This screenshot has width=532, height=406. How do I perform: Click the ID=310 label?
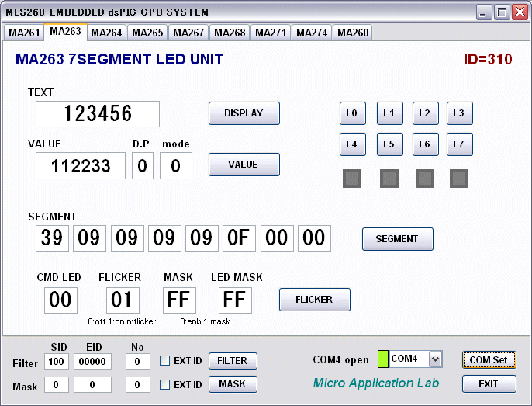coord(488,60)
